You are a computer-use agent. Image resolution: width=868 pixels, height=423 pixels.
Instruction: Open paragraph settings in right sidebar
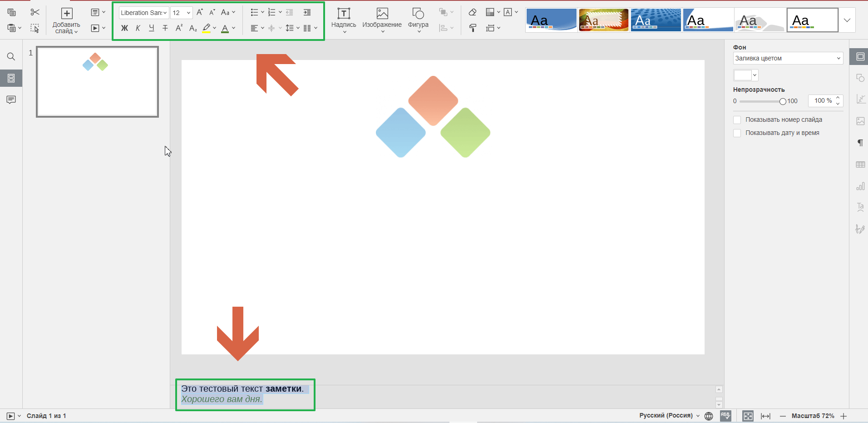[x=860, y=143]
